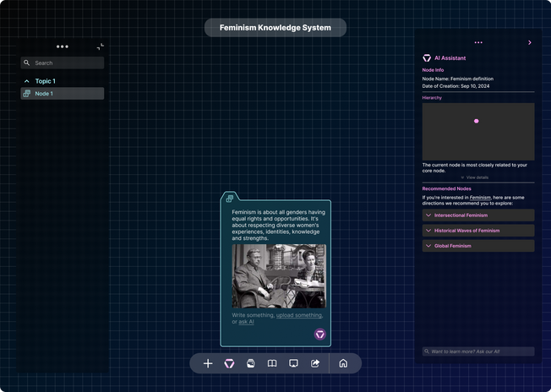Click the presentation screen icon in toolbar
Viewport: 551px width, 392px height.
(x=293, y=363)
